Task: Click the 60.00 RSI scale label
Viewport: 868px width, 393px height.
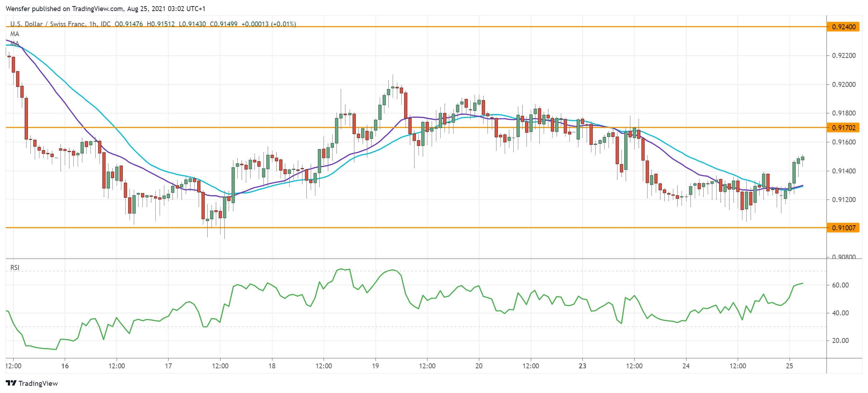Action: point(840,285)
